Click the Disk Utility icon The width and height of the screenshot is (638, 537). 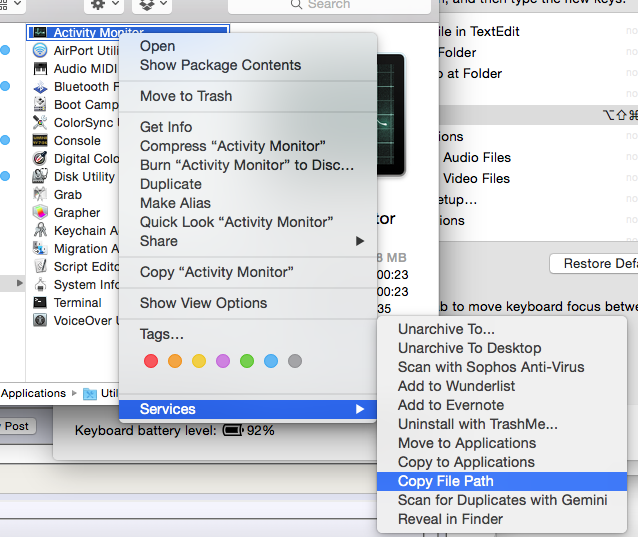click(x=40, y=176)
